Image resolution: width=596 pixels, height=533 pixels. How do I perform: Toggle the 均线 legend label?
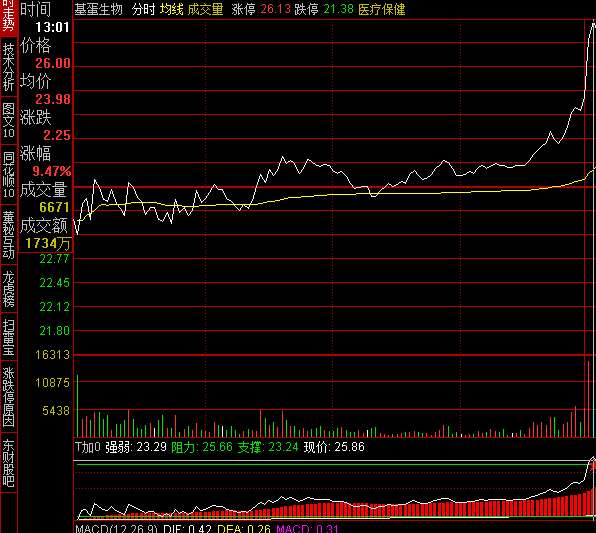pos(171,9)
